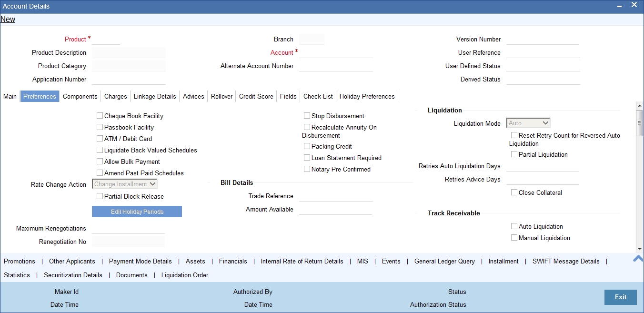The height and width of the screenshot is (313, 644).
Task: Open Securitization Details link
Action: [73, 275]
